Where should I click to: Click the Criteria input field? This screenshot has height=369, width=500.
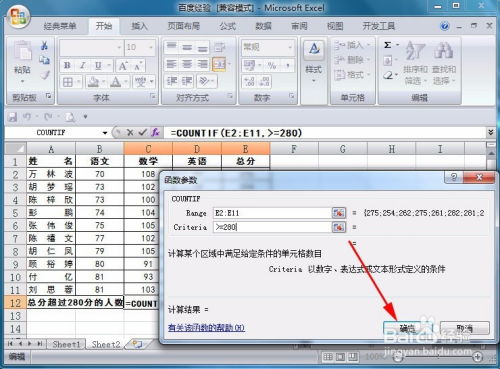click(272, 227)
